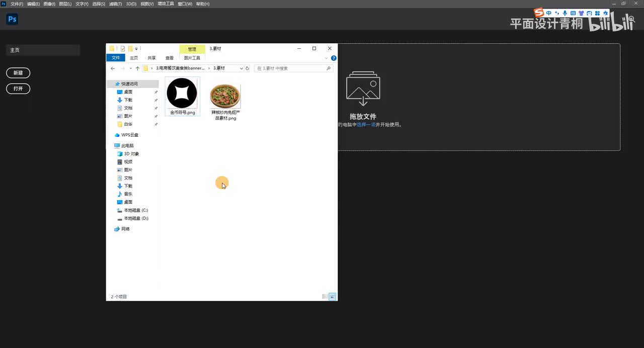Open Photoshop 文字(Y) menu
This screenshot has height=348, width=644.
tap(82, 4)
